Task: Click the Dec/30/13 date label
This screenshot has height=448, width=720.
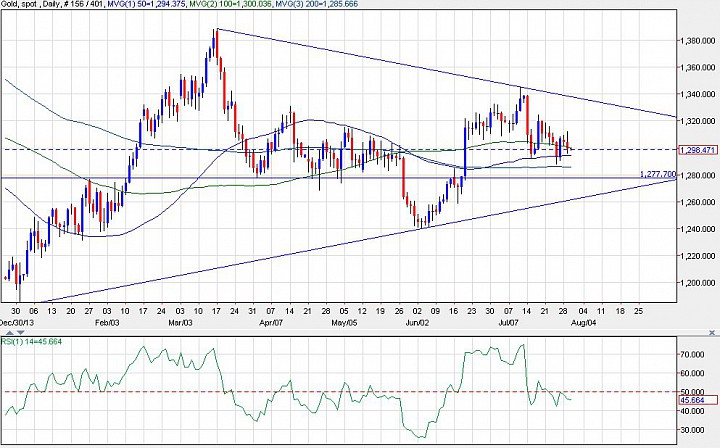Action: 17,323
